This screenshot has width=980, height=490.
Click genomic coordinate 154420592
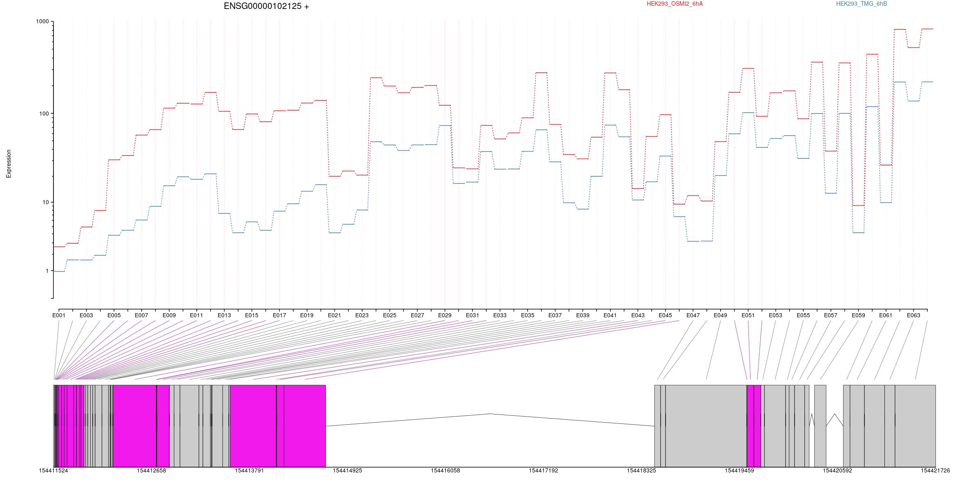tap(837, 471)
